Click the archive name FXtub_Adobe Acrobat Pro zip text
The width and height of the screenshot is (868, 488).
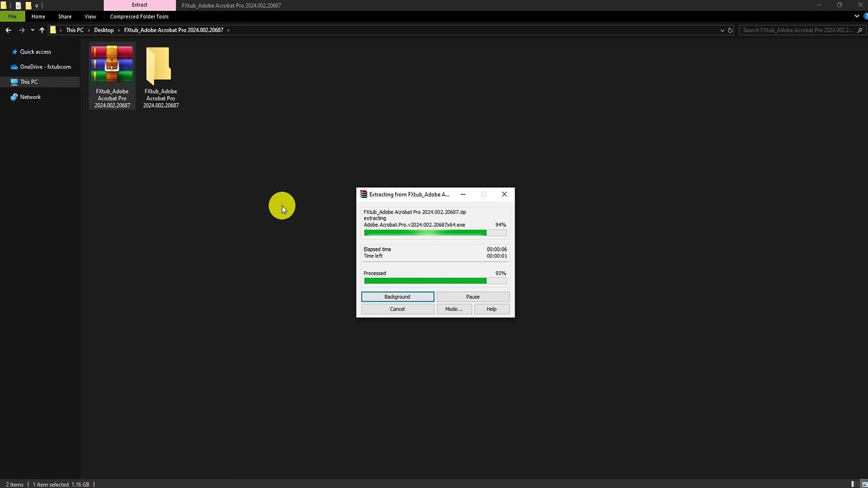[414, 212]
